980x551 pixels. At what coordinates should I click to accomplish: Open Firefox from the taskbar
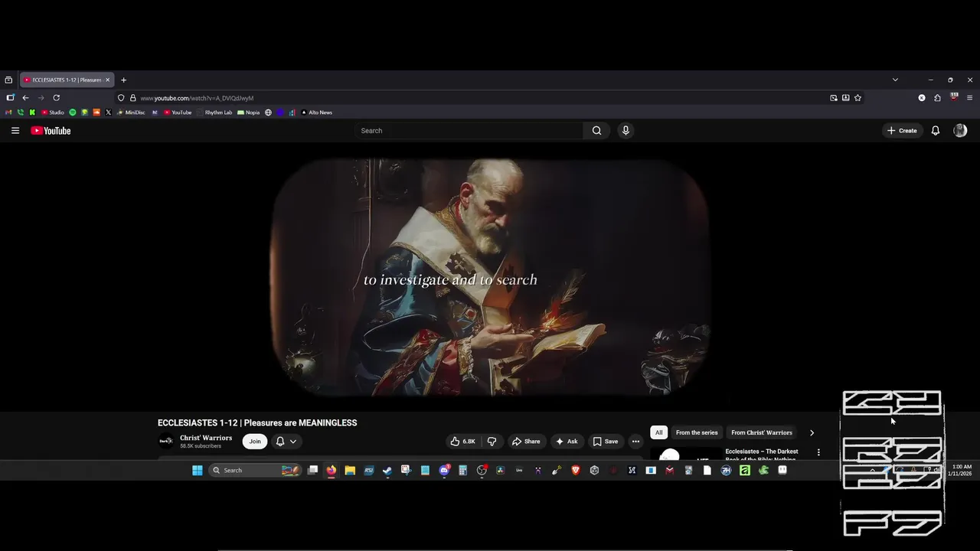tap(332, 471)
